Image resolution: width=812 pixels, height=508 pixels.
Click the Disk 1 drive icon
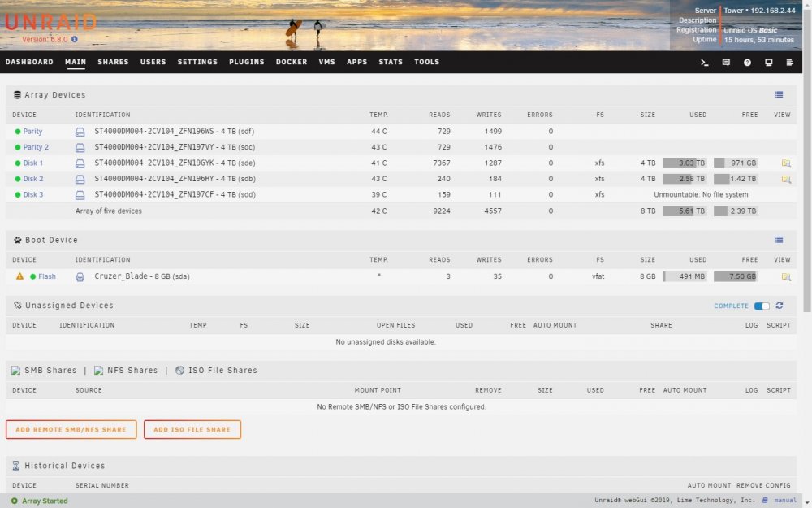click(x=80, y=163)
